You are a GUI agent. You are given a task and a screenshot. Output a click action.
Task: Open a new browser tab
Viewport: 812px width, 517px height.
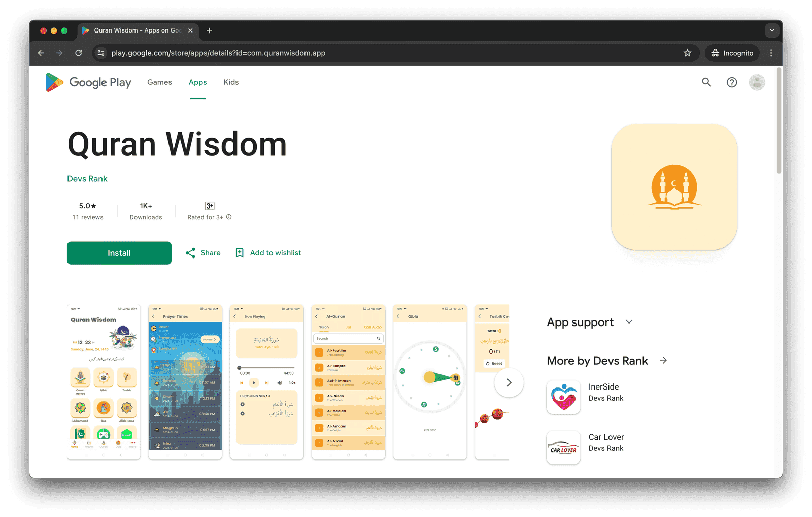[x=209, y=30]
